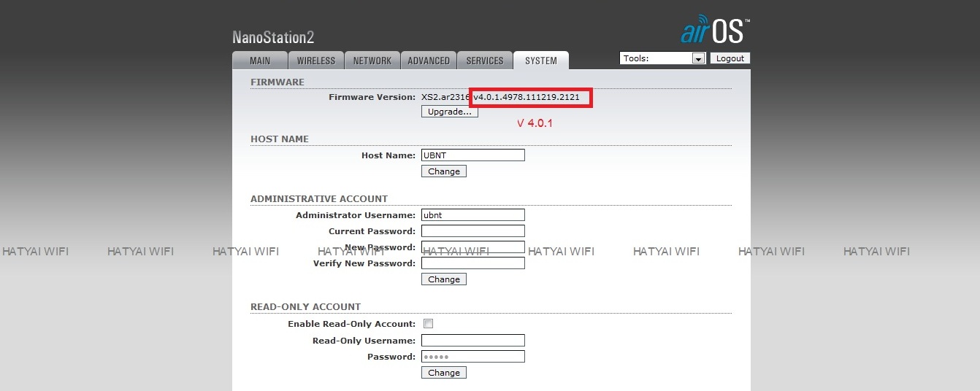Focus the Verify New Password field
Viewport: 980px width, 391px height.
473,263
